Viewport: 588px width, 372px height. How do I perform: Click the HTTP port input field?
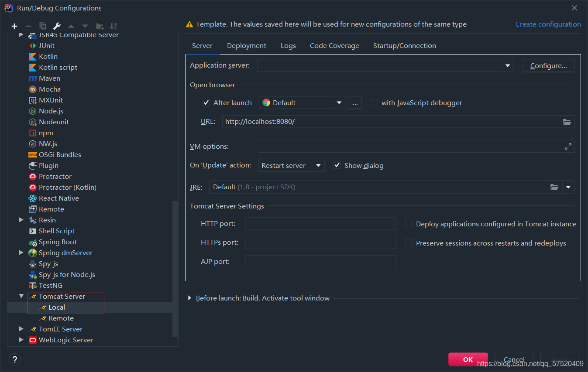pyautogui.click(x=321, y=224)
